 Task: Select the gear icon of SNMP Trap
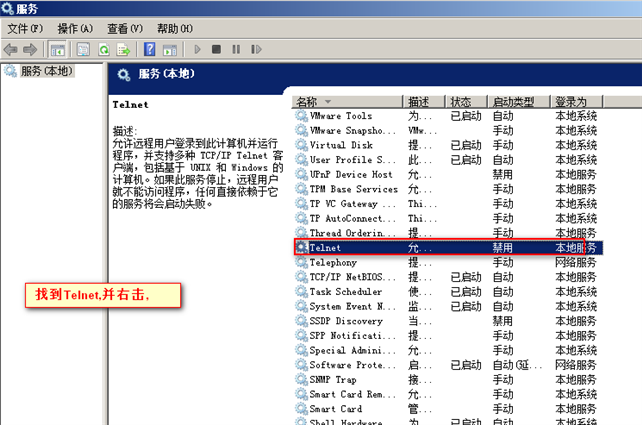pos(301,380)
